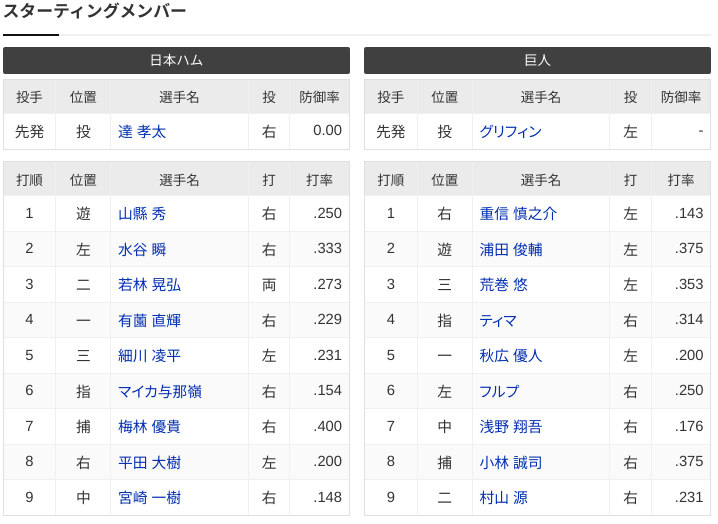The width and height of the screenshot is (718, 524).
Task: Select 若林 晃弘 player link
Action: point(149,285)
